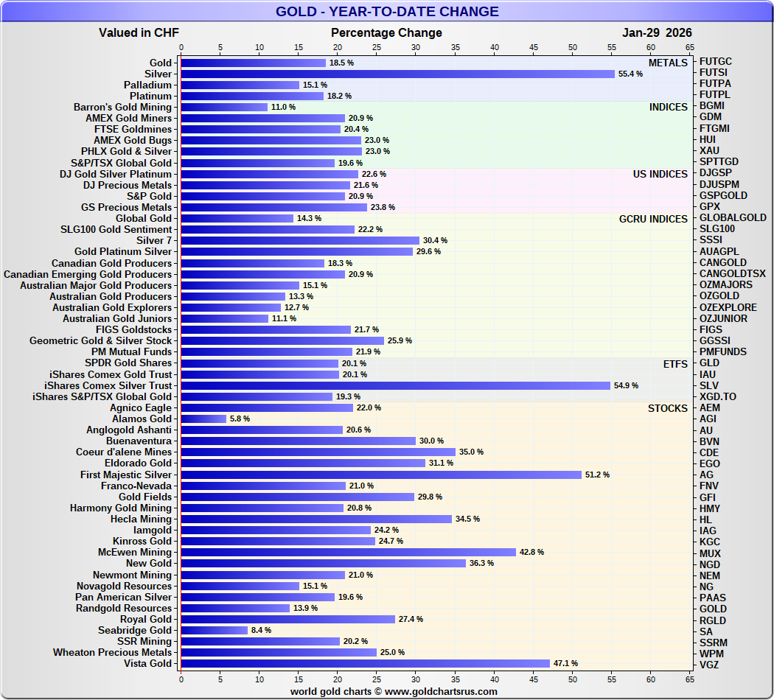Screen dimensions: 774x700
Task: Click the HUI ticker symbol
Action: (708, 139)
